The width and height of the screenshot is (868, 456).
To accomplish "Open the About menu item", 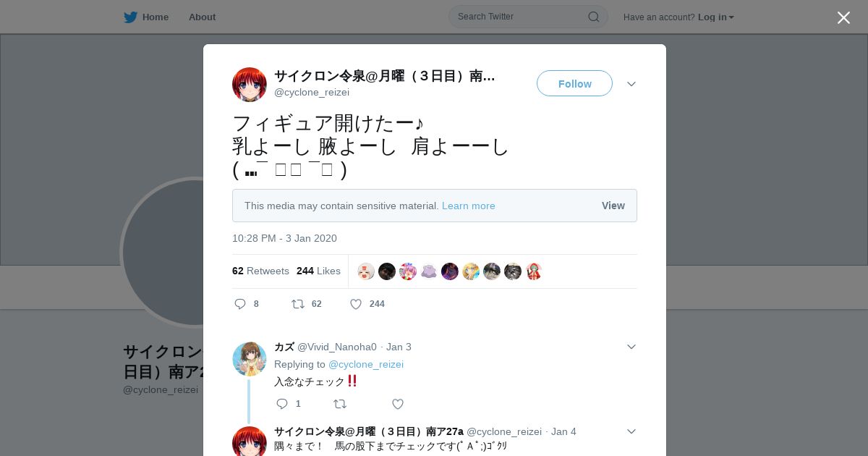I will [202, 17].
